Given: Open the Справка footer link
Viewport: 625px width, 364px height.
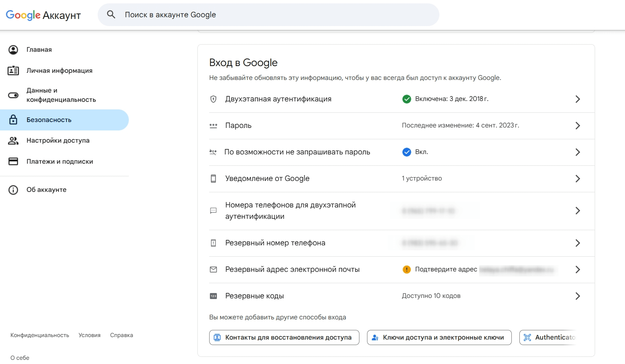Looking at the screenshot, I should (122, 335).
